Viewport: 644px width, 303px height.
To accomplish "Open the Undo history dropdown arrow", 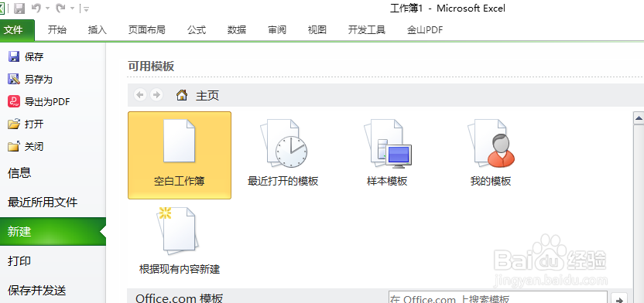I will tap(47, 9).
